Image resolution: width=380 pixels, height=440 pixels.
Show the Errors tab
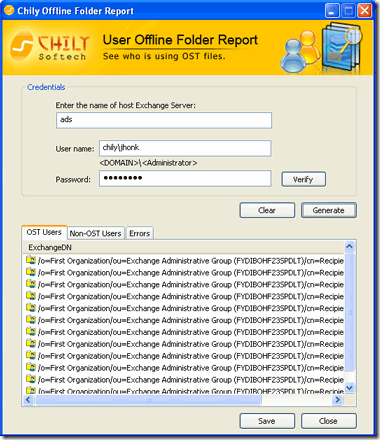(x=139, y=233)
